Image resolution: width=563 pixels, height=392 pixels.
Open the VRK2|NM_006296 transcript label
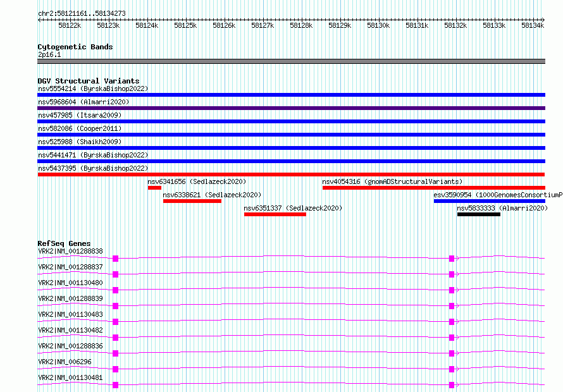65,362
